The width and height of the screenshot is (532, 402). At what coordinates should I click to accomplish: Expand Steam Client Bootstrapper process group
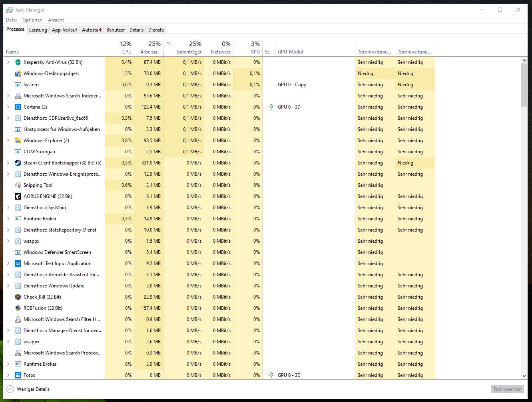coord(8,163)
